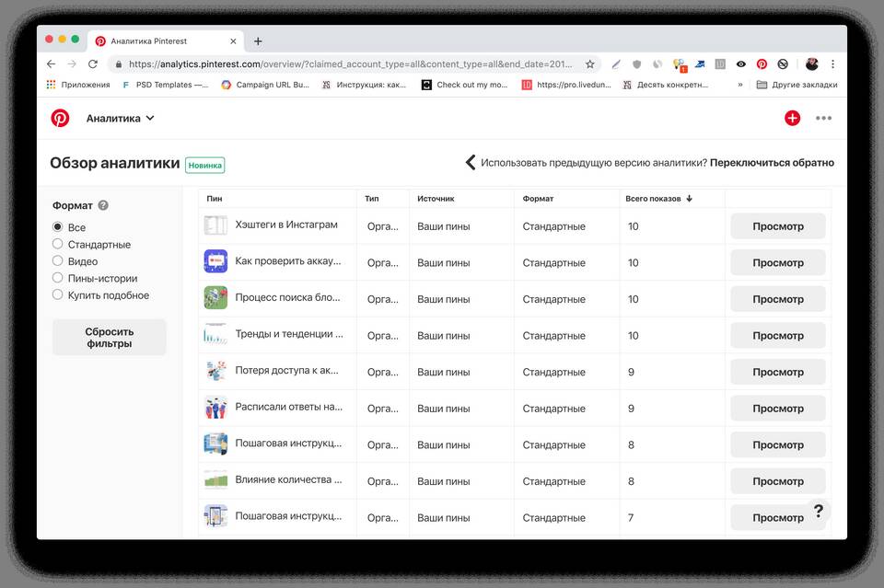Select the Стандартные format radio button

tap(58, 244)
